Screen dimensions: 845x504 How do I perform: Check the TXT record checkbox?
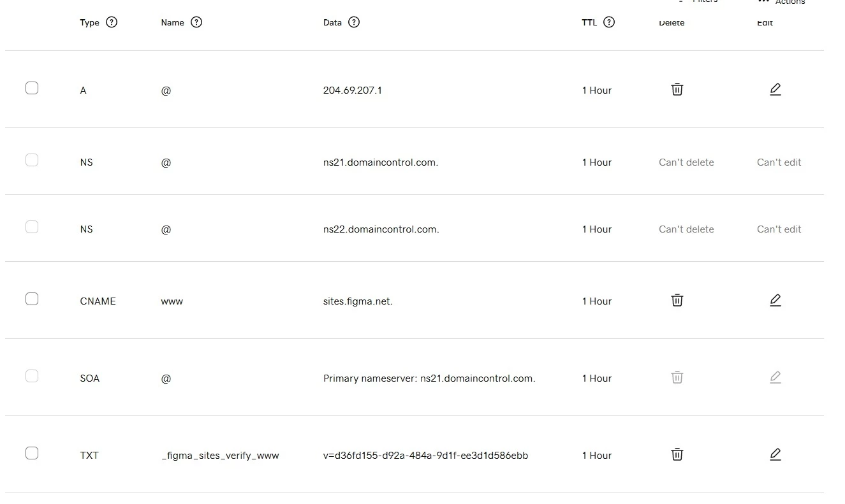(32, 453)
